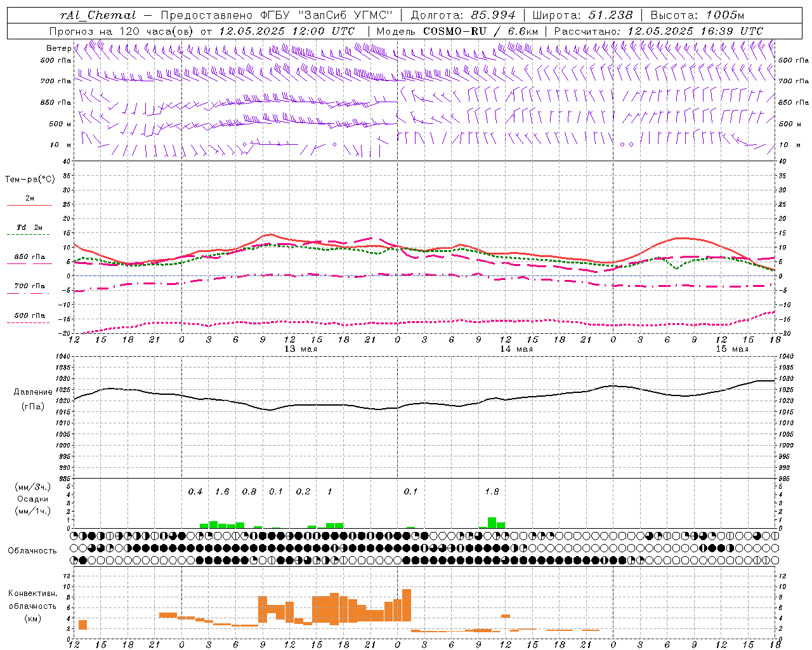Click the 15 мая date label

point(732,349)
